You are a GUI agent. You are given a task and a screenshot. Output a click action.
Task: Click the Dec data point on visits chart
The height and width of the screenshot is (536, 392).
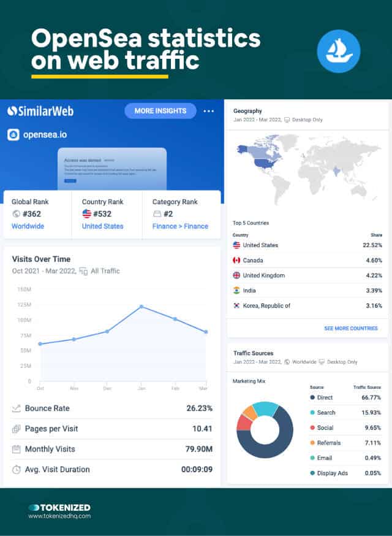point(107,331)
